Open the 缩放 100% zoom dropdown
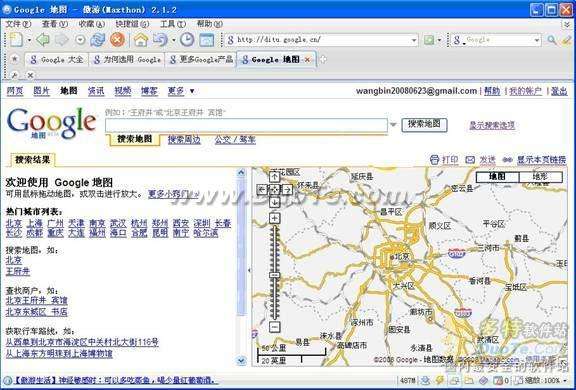Image resolution: width=576 pixels, height=390 pixels. (x=565, y=381)
